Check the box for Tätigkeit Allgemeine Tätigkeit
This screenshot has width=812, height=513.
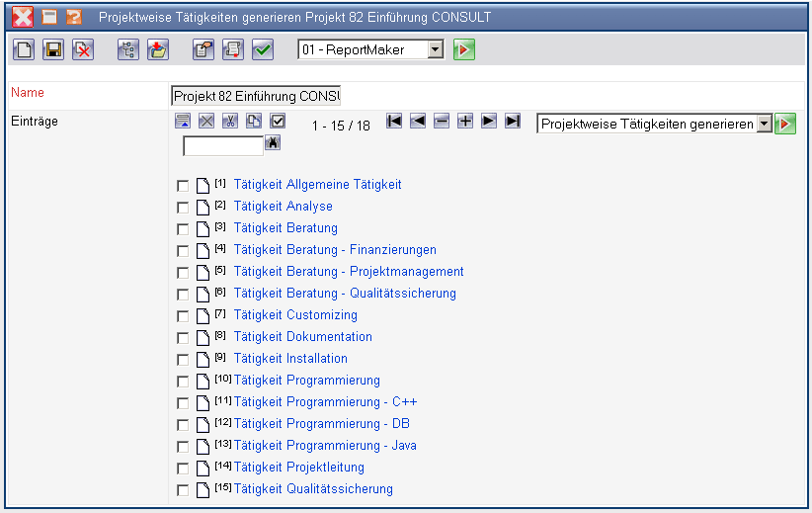183,186
